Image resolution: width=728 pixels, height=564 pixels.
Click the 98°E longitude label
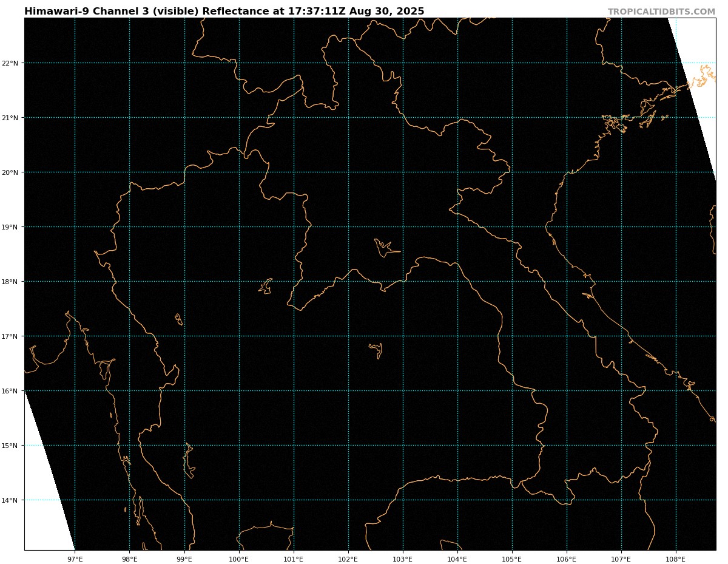[129, 559]
